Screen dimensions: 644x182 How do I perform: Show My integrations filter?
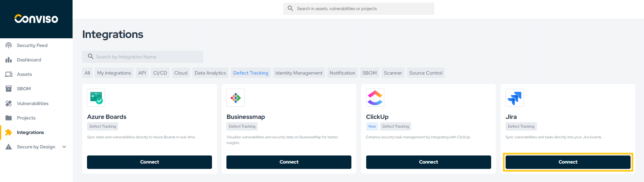click(x=114, y=73)
